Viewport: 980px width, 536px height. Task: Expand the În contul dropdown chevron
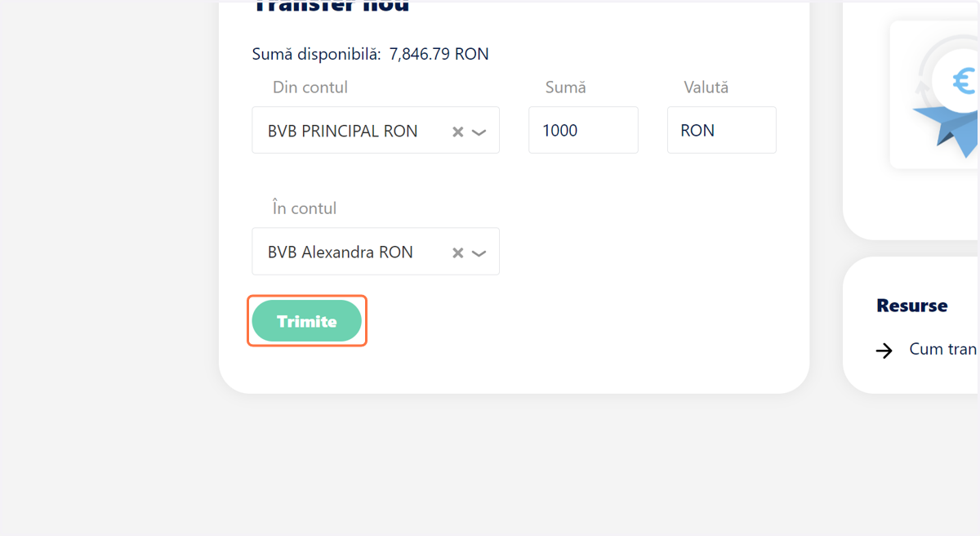[x=479, y=253]
